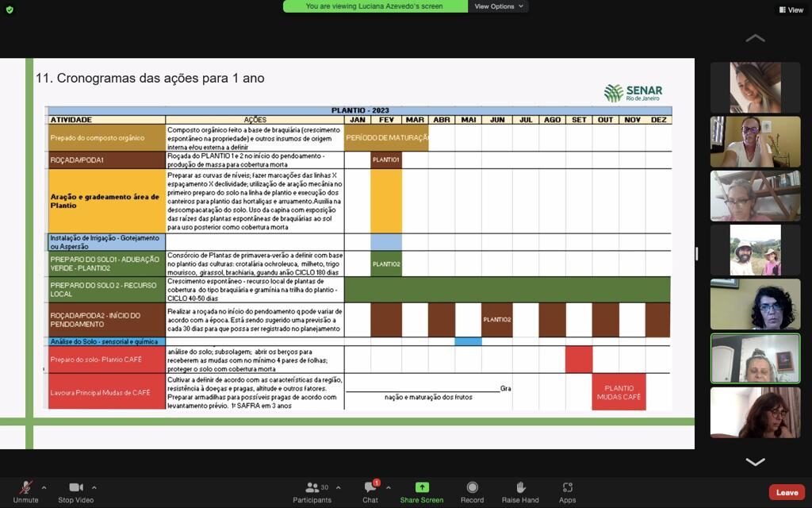Click the brown PLANTIO1 cell in February
The width and height of the screenshot is (812, 508).
click(x=386, y=160)
